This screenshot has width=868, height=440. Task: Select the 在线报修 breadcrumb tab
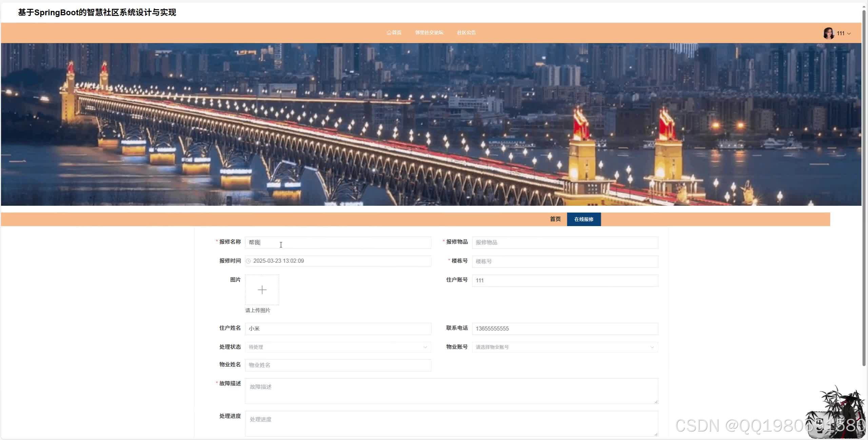click(x=584, y=219)
